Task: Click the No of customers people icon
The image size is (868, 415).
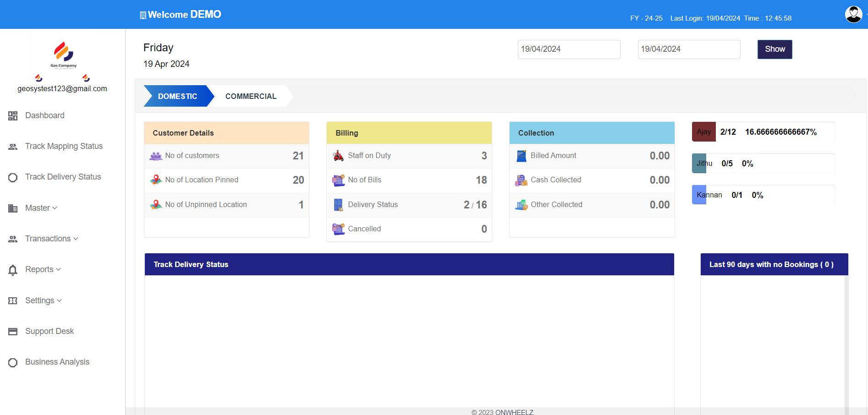Action: tap(156, 156)
